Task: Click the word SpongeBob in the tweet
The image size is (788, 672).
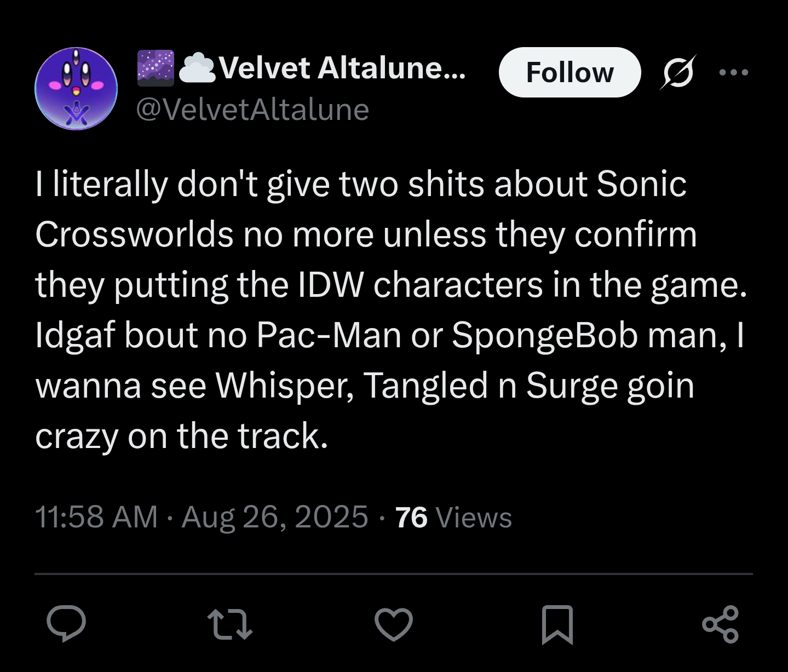Action: pos(545,335)
